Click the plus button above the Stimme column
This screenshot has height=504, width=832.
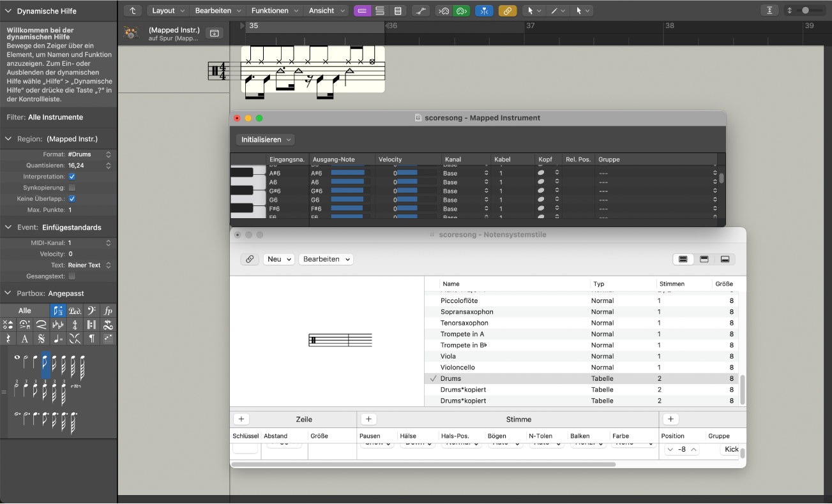[x=368, y=419]
